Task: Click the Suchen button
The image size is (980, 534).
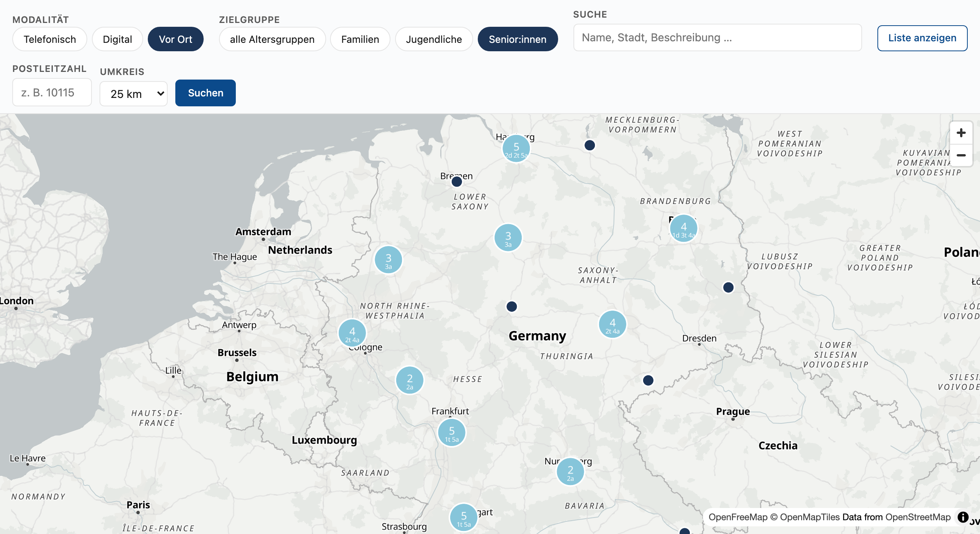Action: 206,93
